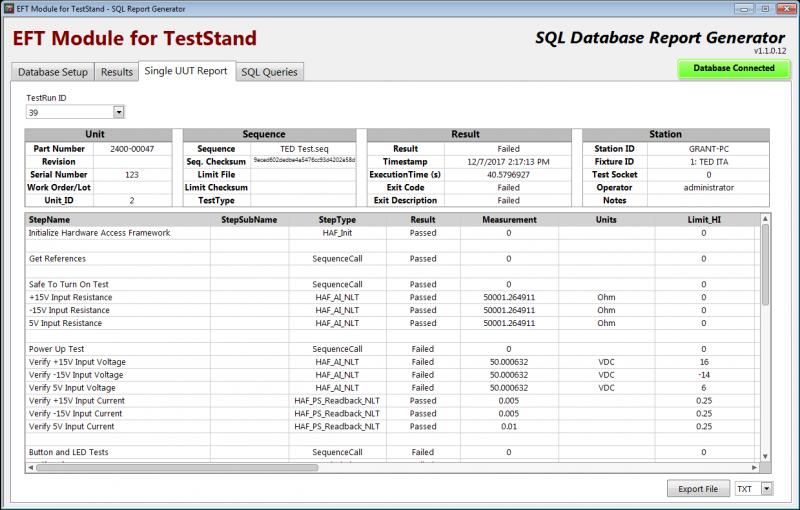This screenshot has width=800, height=510.
Task: Open the TXT export format dropdown
Action: pos(766,489)
